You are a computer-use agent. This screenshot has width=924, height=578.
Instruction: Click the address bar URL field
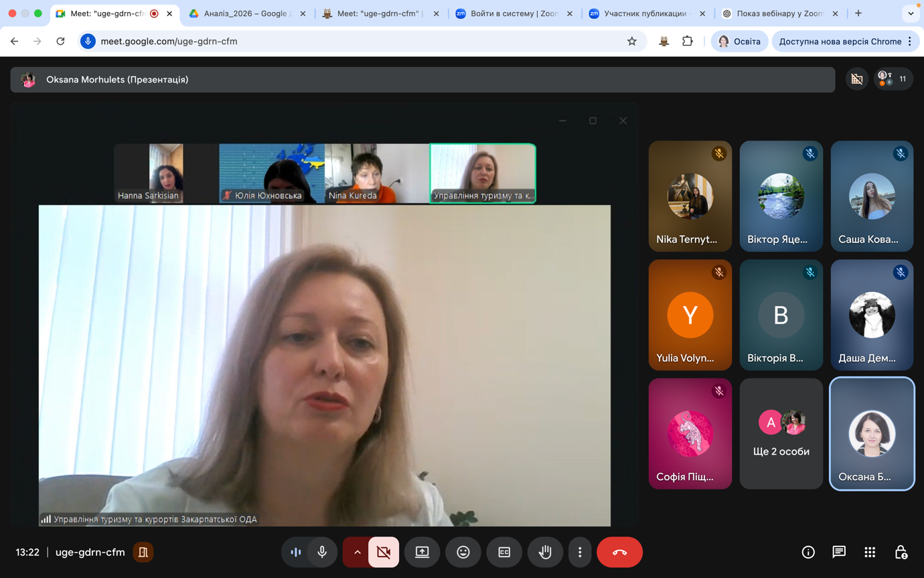pyautogui.click(x=362, y=42)
